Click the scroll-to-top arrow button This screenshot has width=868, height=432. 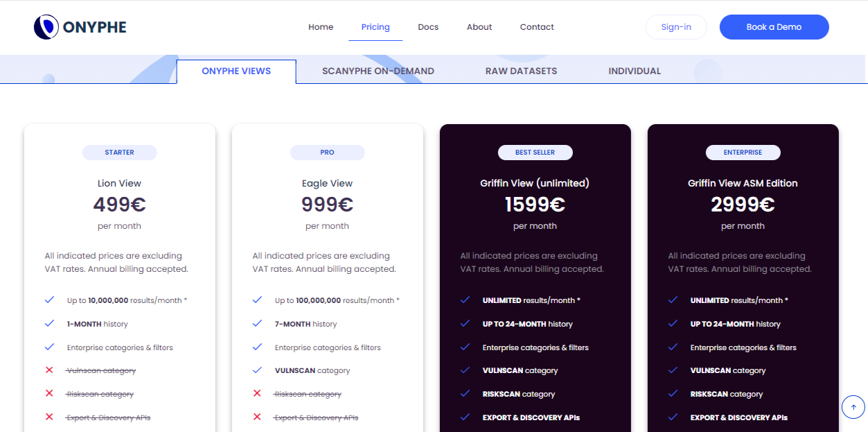pyautogui.click(x=853, y=407)
